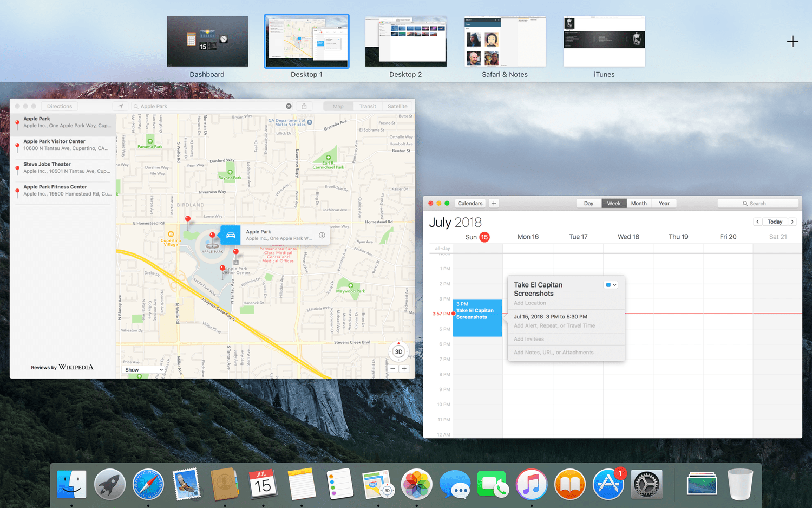Select the Desktop 2 space thumbnail
812x508 pixels.
(405, 42)
